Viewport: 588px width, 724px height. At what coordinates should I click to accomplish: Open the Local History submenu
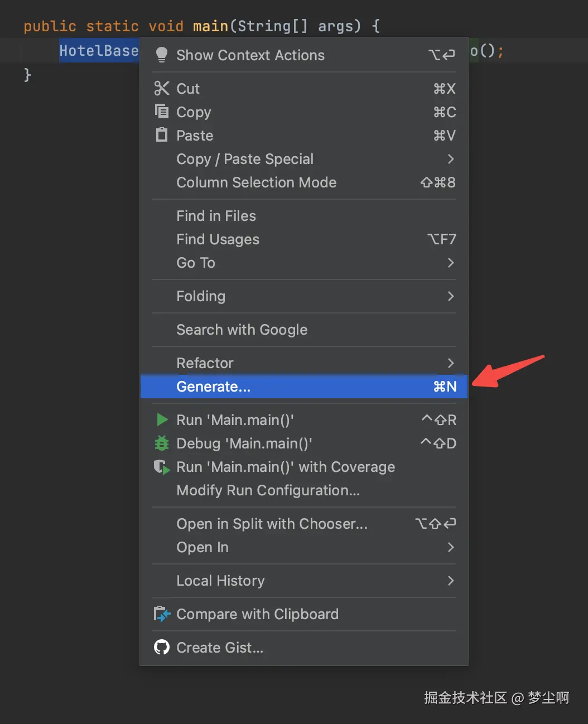tap(220, 581)
